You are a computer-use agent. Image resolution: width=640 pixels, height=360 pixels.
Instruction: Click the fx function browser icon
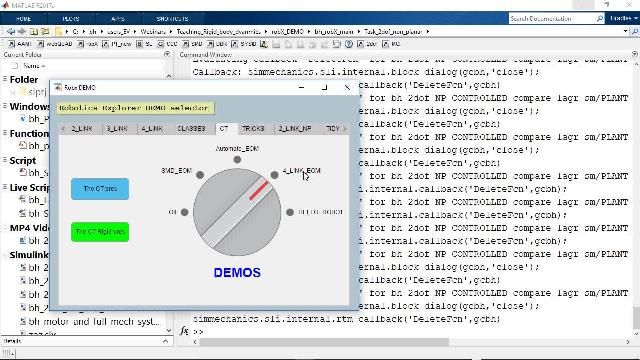184,331
